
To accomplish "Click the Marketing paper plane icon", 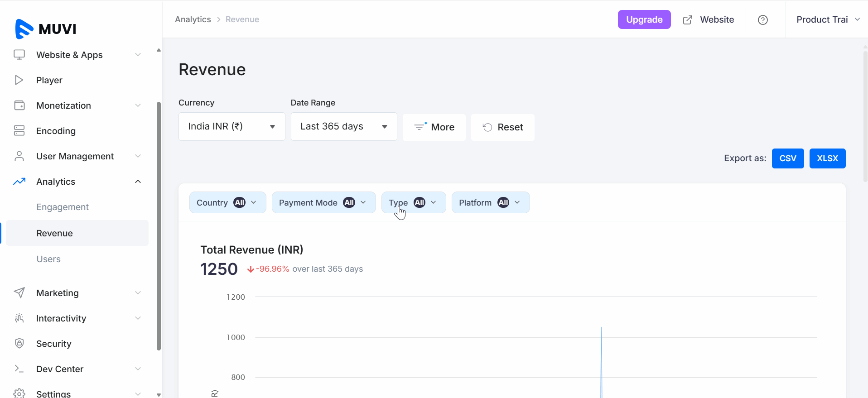I will coord(19,293).
